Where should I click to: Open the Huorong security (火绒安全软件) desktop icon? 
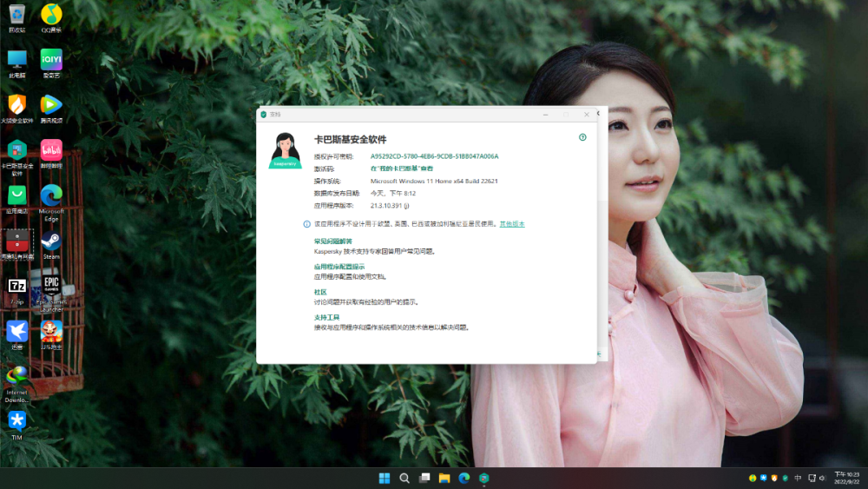[17, 109]
